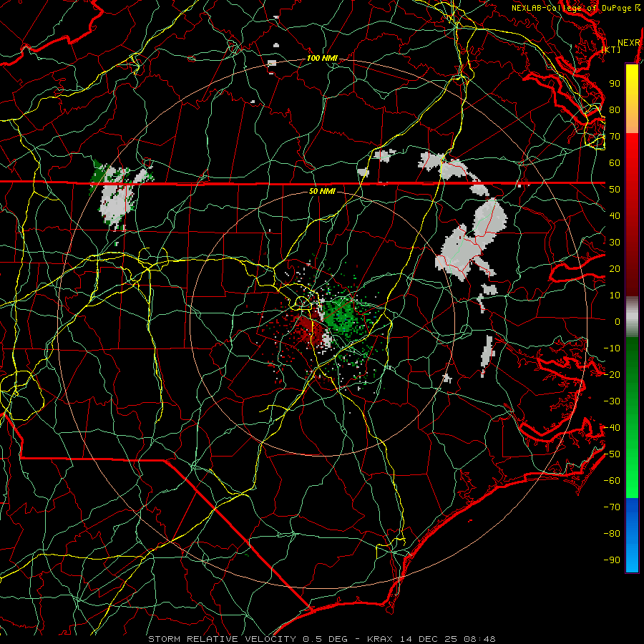This screenshot has height=644, width=644.
Task: Select the 100 NMI range ring label
Action: [x=322, y=59]
